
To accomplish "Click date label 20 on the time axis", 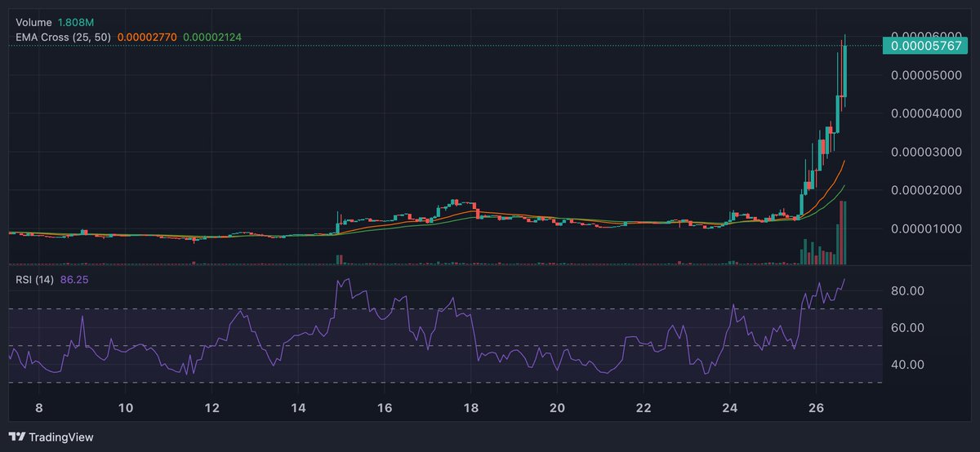I will (558, 408).
